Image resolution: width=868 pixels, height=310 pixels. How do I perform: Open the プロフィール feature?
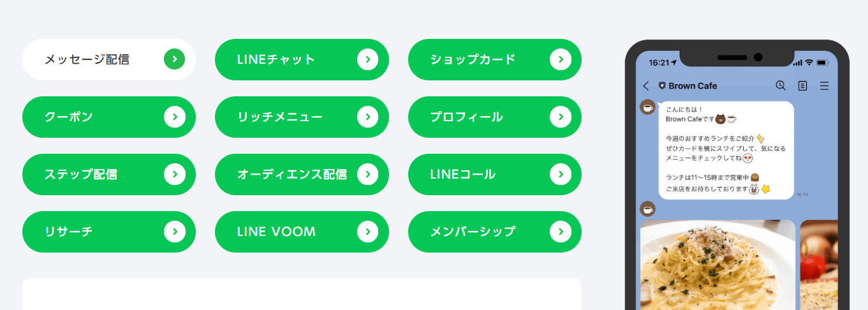[x=495, y=117]
